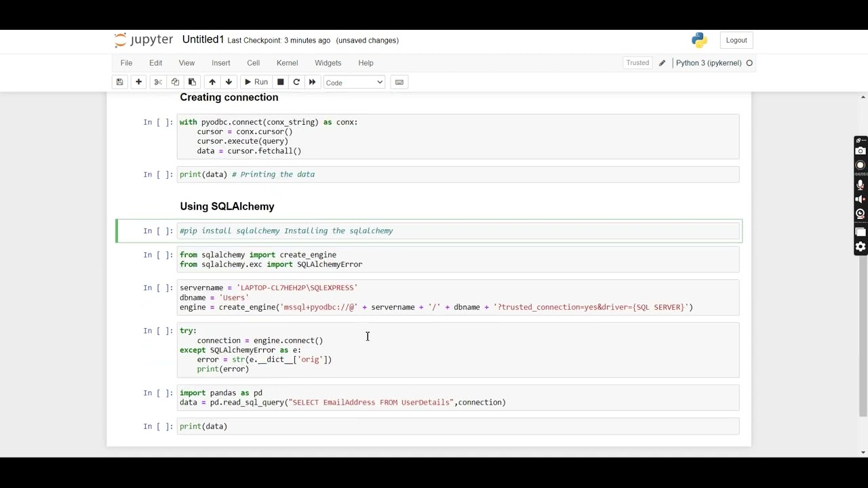
Task: Restart the kernel icon
Action: tap(296, 82)
